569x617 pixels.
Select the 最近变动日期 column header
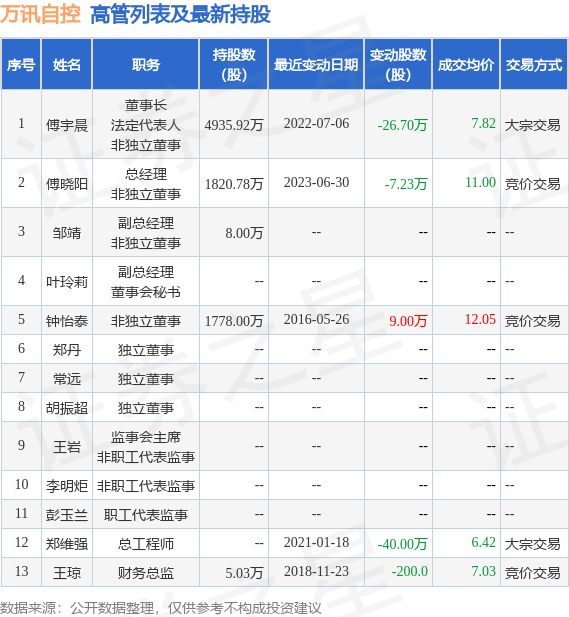pyautogui.click(x=316, y=65)
